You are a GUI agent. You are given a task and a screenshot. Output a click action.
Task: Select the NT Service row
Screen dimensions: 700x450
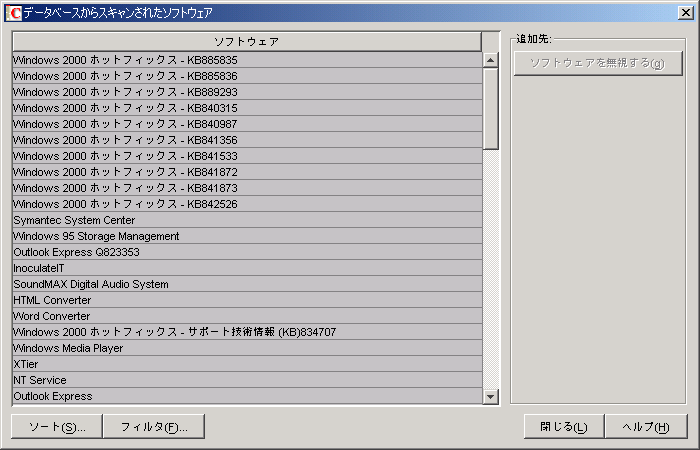click(247, 380)
